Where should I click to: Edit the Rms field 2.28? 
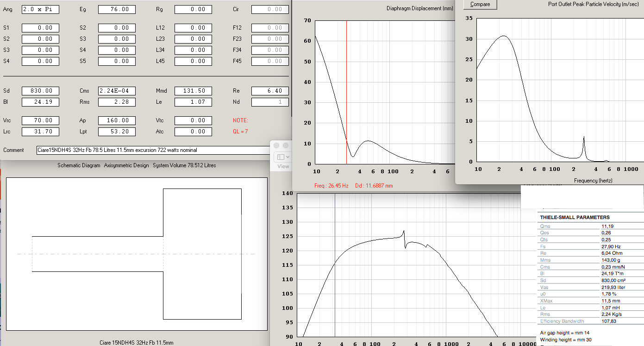pos(117,102)
